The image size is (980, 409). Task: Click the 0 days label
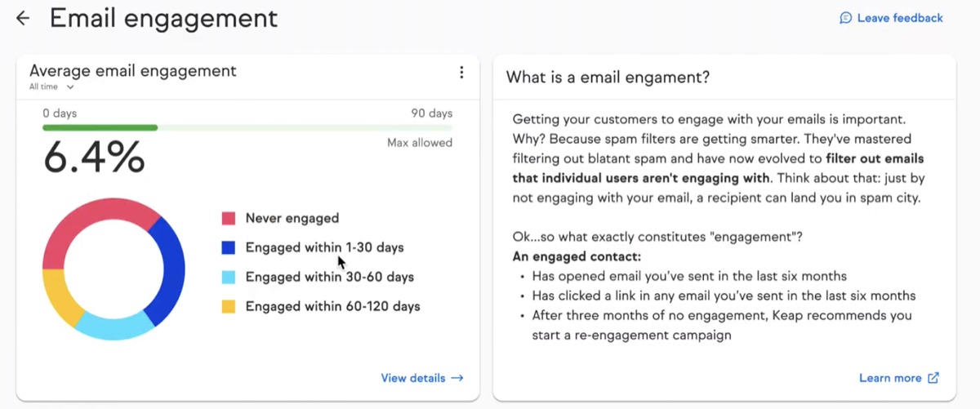(58, 113)
